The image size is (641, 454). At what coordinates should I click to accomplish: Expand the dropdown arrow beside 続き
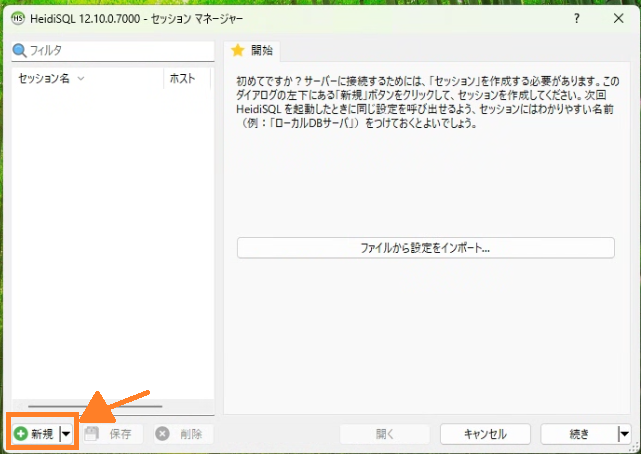(x=624, y=434)
